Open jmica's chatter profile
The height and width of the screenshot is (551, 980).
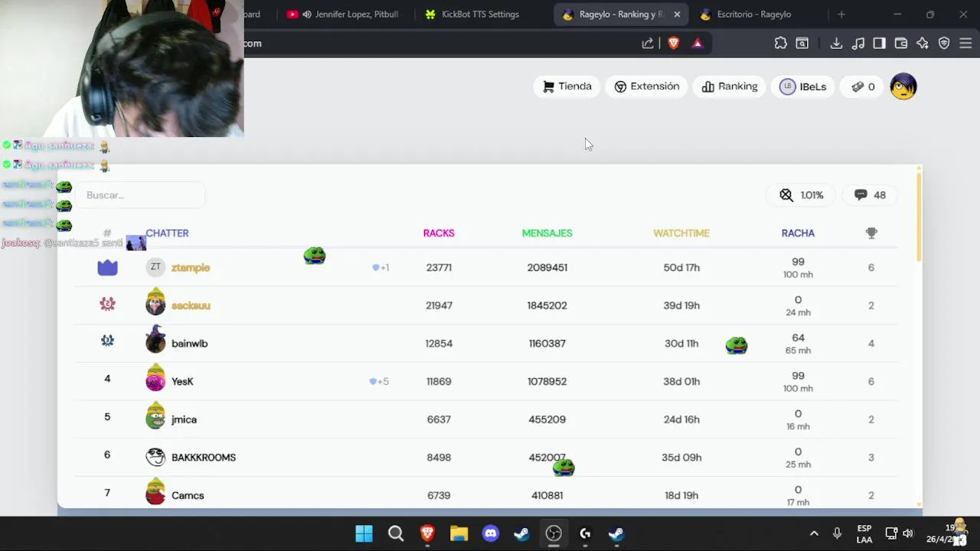click(184, 419)
